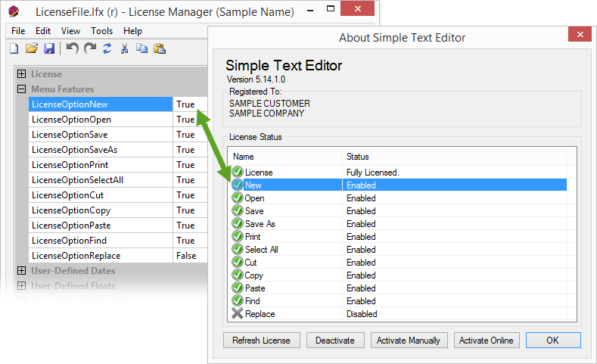Click the License Manager app icon in title bar
597x364 pixels.
pyautogui.click(x=14, y=11)
